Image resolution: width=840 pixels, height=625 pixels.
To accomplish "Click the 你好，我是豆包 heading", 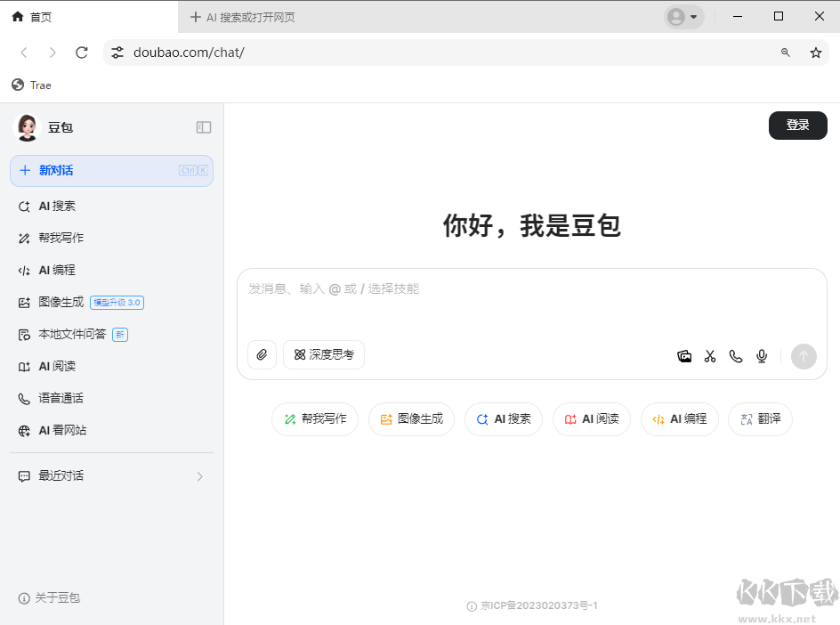I will pos(531,225).
